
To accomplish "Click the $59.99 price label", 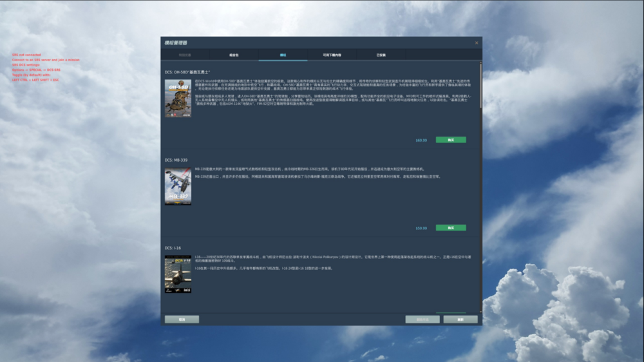I will (421, 229).
